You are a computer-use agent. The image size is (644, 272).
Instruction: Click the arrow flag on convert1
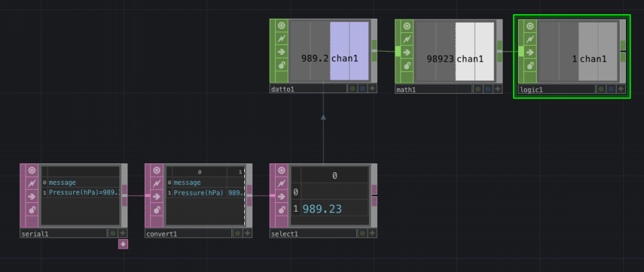(x=156, y=196)
